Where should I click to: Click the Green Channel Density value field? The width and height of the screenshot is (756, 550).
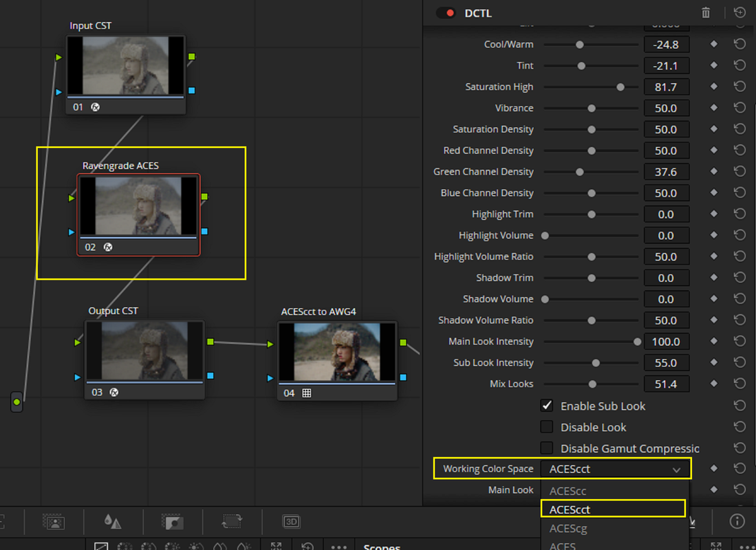(x=666, y=172)
